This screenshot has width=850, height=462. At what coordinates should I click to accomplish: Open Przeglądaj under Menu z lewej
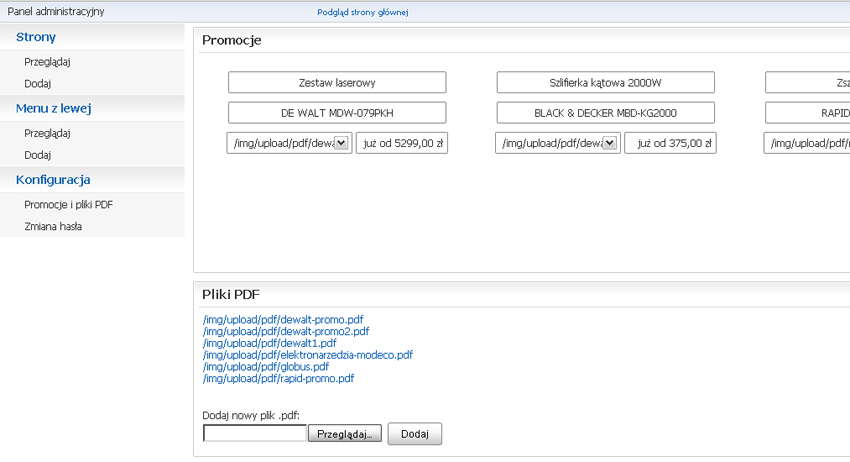click(x=47, y=133)
